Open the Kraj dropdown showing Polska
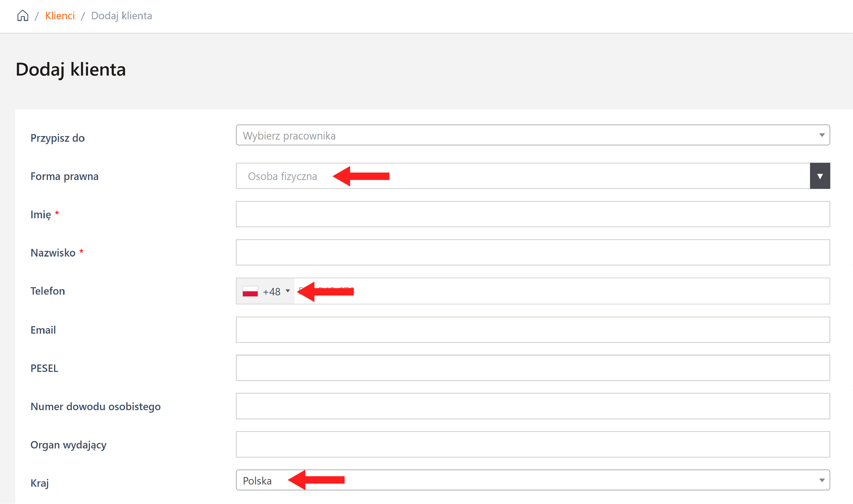853x504 pixels. (x=532, y=480)
